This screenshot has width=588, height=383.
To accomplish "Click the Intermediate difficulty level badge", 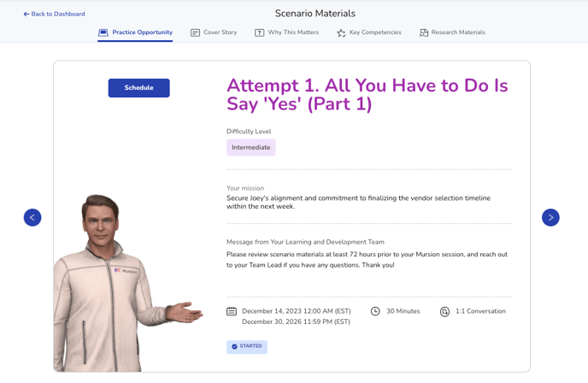I will tap(250, 148).
